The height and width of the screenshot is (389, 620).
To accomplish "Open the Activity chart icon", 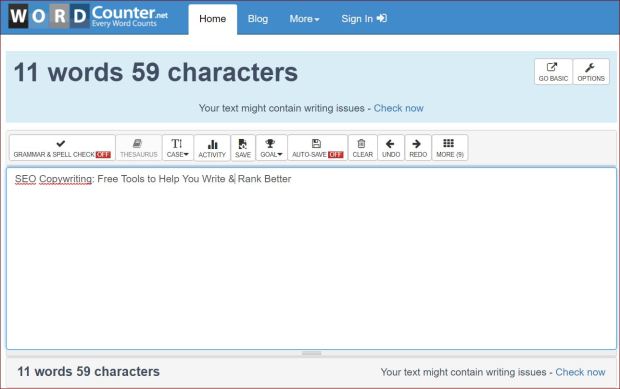I will [x=212, y=144].
